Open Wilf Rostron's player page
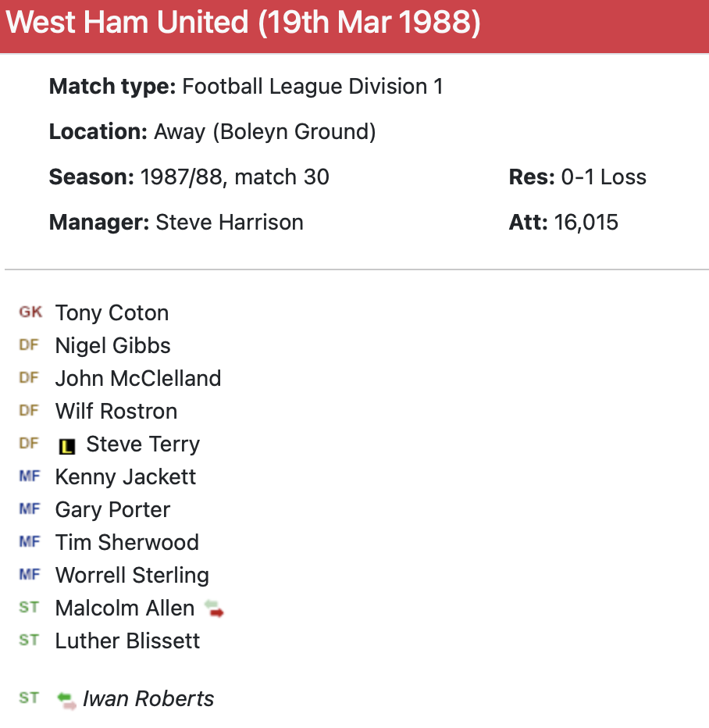This screenshot has height=728, width=709. point(116,412)
